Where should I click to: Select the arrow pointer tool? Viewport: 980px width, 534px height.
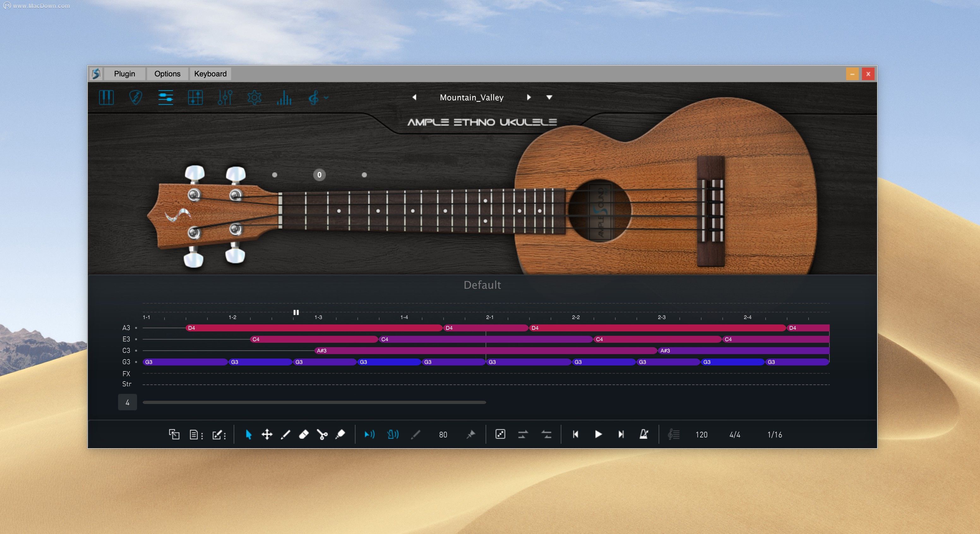point(248,434)
